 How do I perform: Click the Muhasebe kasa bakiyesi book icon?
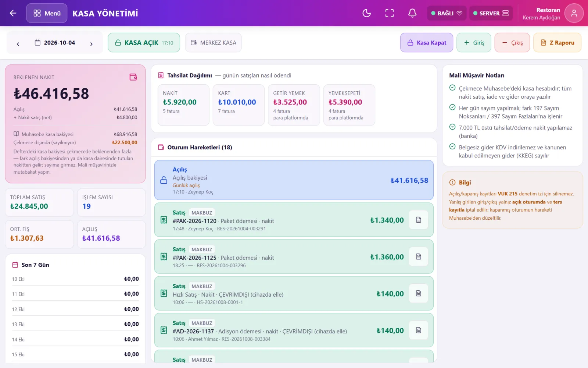[x=16, y=134]
